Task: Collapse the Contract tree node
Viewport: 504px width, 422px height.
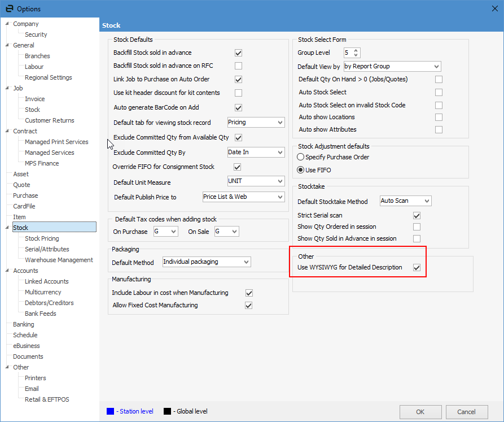Action: click(7, 132)
